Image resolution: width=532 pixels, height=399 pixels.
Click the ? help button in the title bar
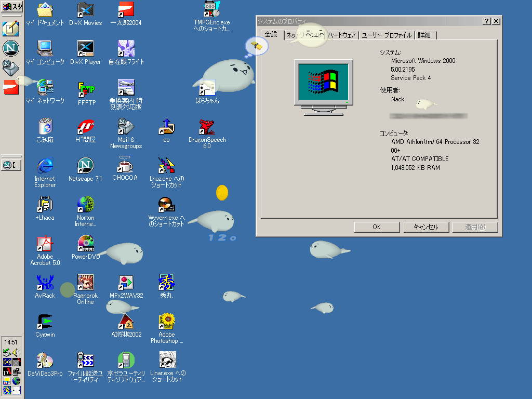pos(486,21)
